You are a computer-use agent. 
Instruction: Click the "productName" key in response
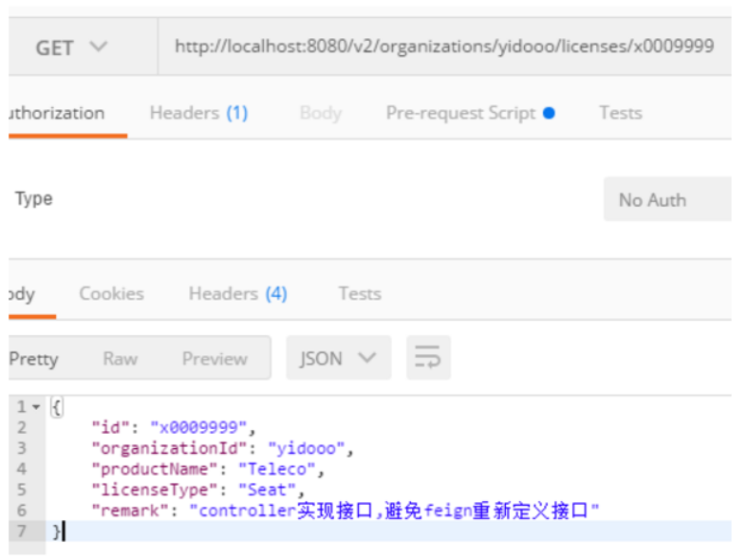(x=154, y=470)
